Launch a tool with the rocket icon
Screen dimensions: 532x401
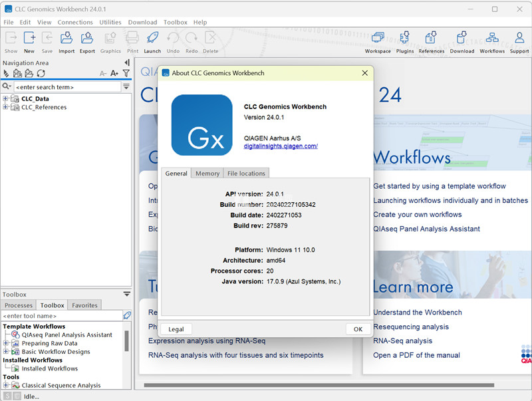152,43
